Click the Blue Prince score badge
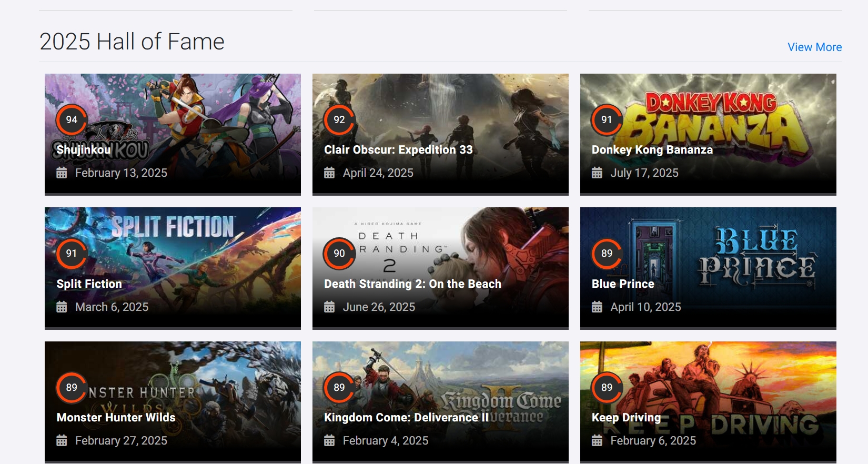Screen dimensions: 868x464 [x=607, y=254]
